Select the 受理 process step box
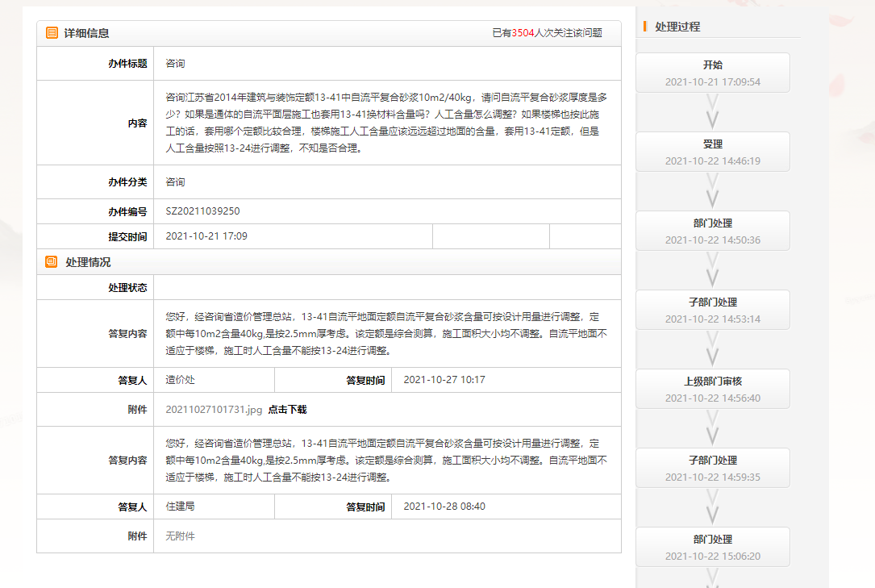The width and height of the screenshot is (875, 588). (x=712, y=152)
